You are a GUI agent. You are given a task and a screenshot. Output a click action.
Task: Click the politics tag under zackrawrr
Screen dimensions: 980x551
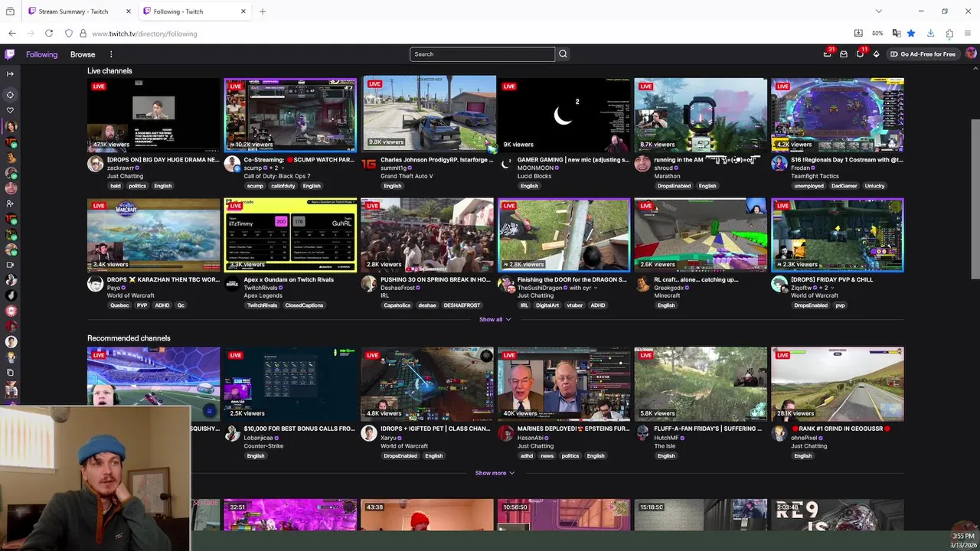pyautogui.click(x=137, y=186)
